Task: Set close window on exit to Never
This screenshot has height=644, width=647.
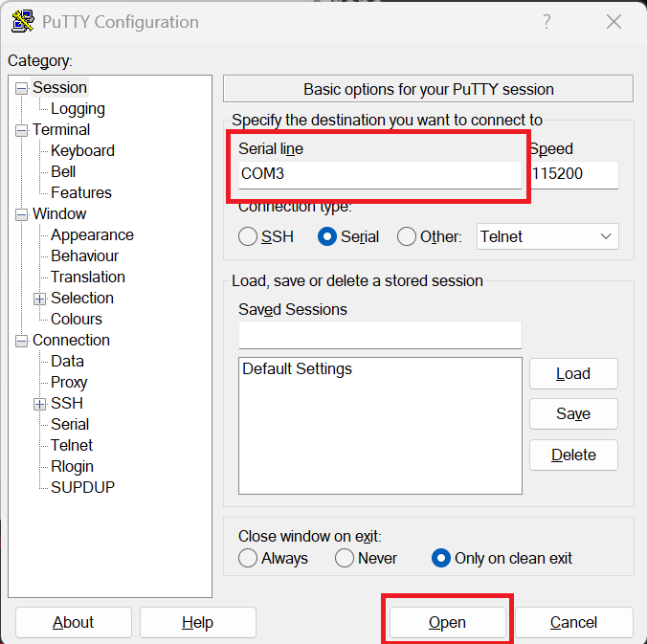Action: pyautogui.click(x=345, y=558)
